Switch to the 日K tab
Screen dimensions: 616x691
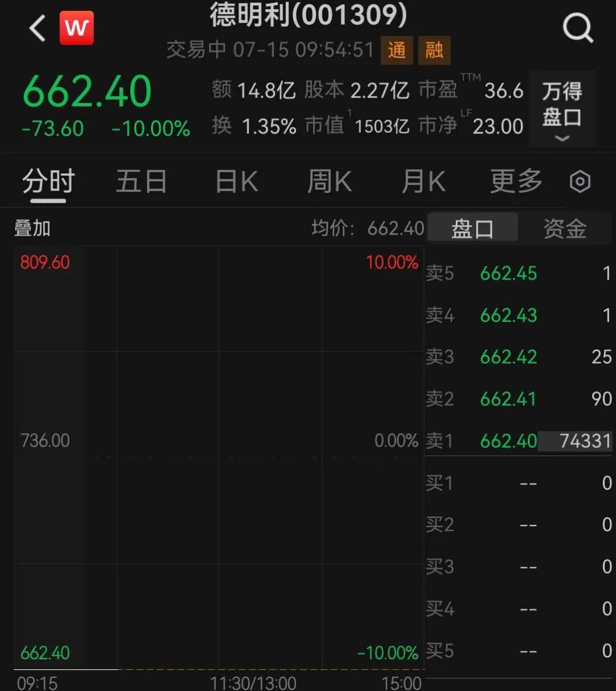(x=237, y=182)
